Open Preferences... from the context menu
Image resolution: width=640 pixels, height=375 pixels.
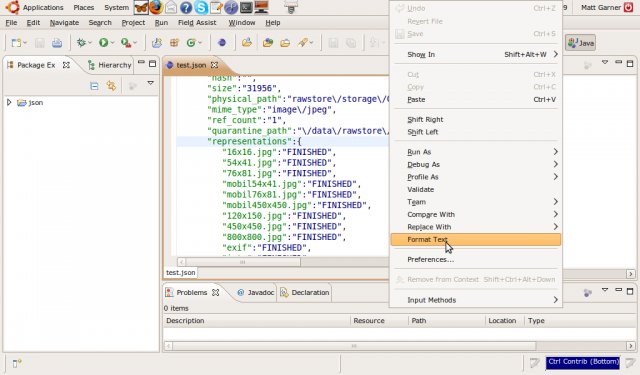pos(476,260)
